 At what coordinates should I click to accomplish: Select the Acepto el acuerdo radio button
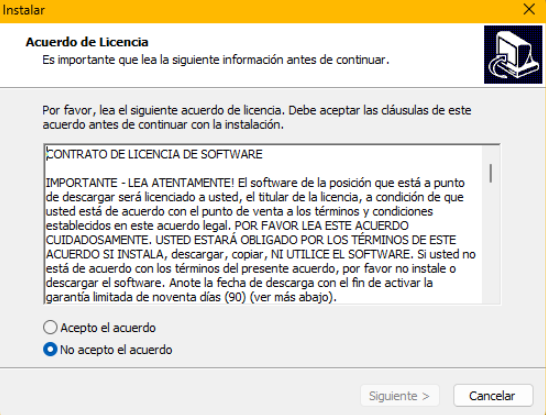pos(50,328)
